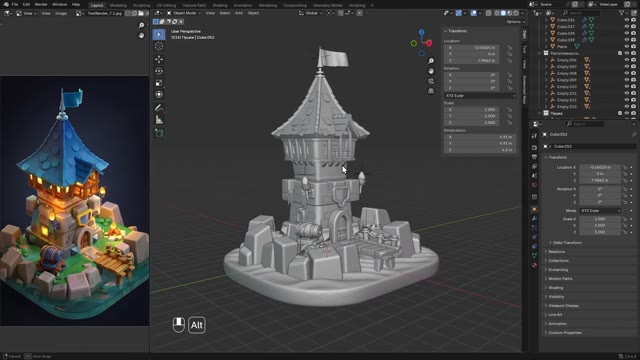
Task: Open the XYZ Euler rotation mode dropdown
Action: tap(600, 211)
